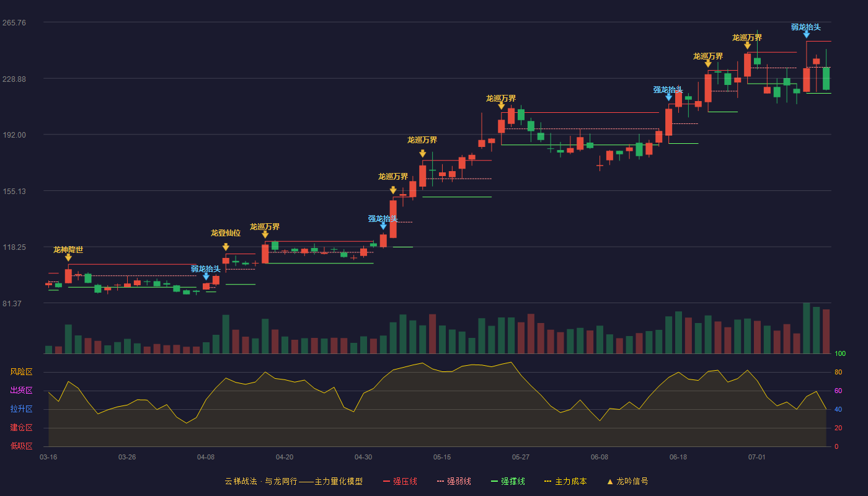The width and height of the screenshot is (868, 496).
Task: Select the 低吸区 zone label
Action: tap(21, 446)
